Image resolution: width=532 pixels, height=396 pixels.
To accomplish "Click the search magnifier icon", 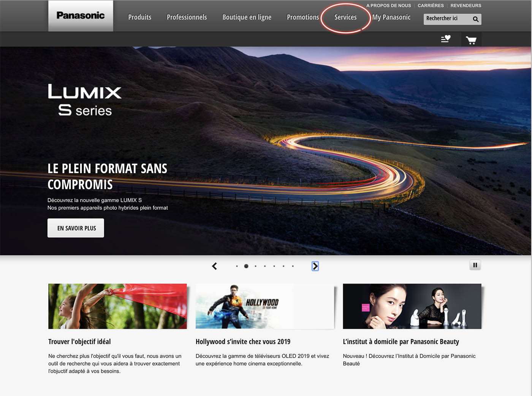I will tap(475, 19).
